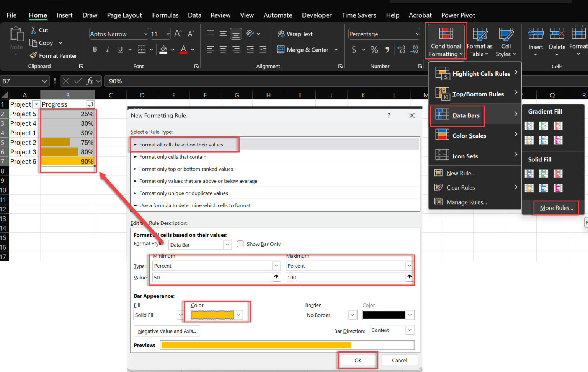Open the Color Scales submenu
588x372 pixels.
[x=469, y=135]
